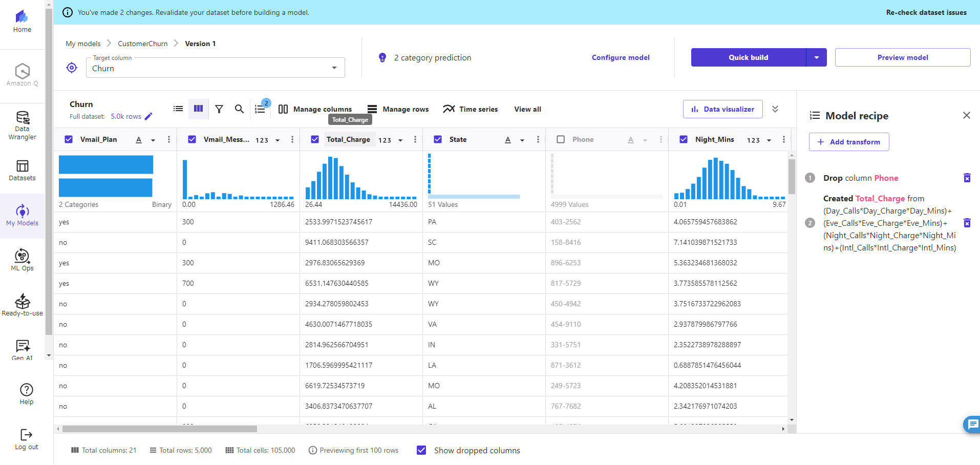
Task: Click the search magnifier icon
Action: click(x=239, y=109)
